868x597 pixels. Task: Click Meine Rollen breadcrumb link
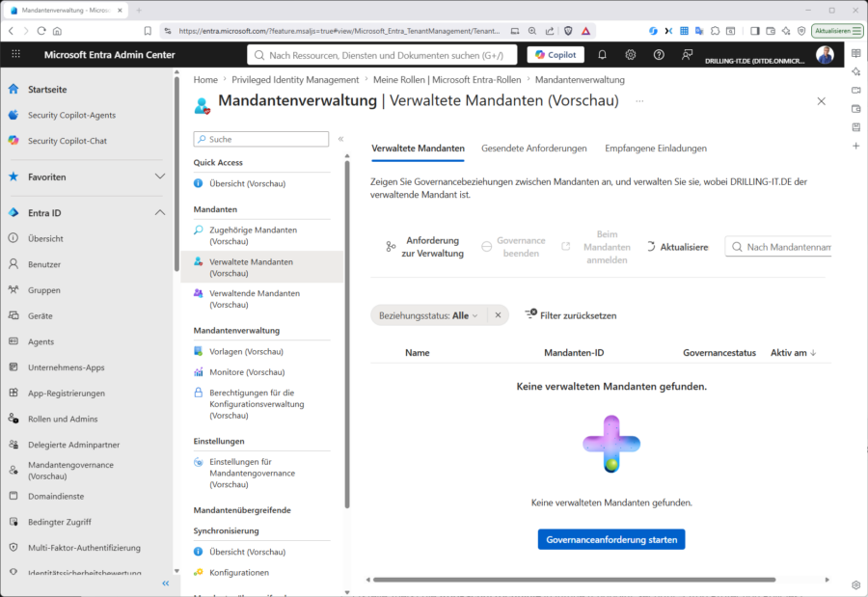pyautogui.click(x=447, y=80)
